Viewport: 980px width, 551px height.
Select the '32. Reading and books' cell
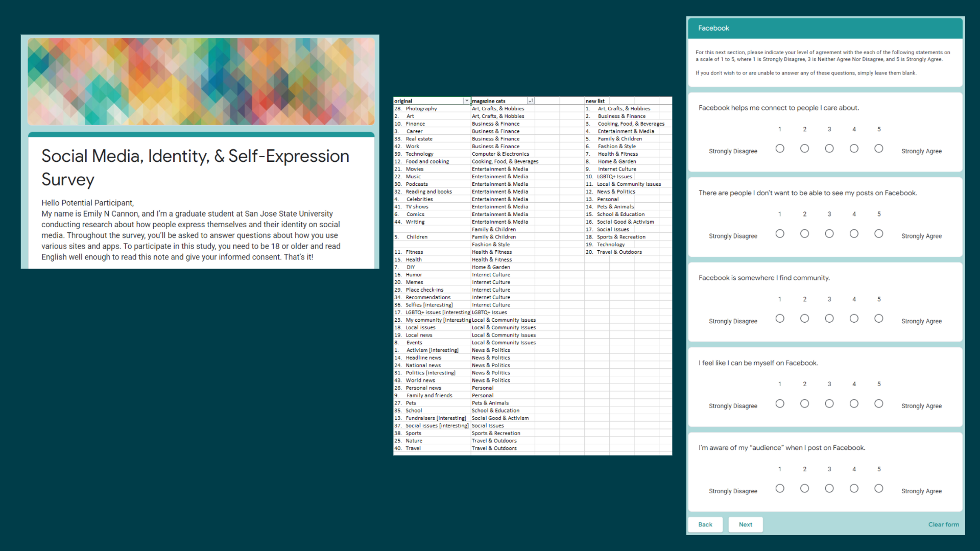point(432,191)
